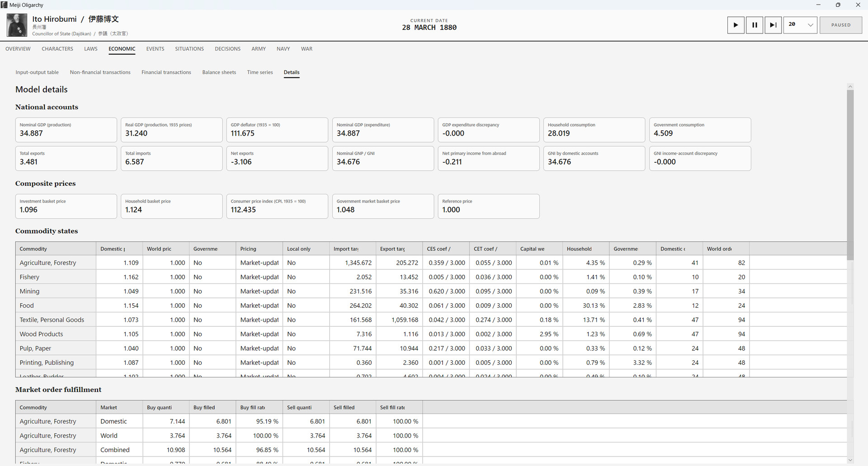
Task: Switch to the Characters tab
Action: point(57,49)
